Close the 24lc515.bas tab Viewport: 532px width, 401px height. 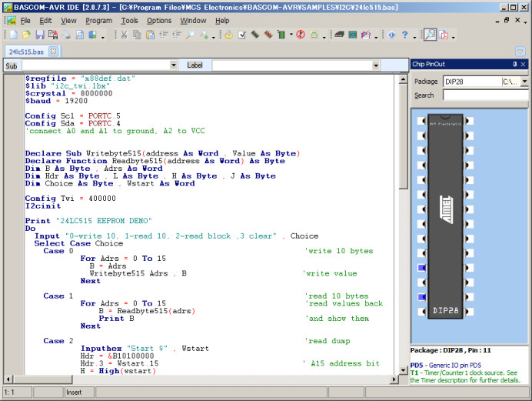tap(53, 52)
